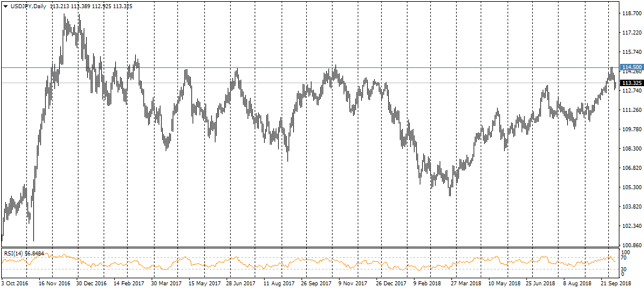The image size is (644, 290).
Task: Select the 108.30 price scale value
Action: point(630,148)
